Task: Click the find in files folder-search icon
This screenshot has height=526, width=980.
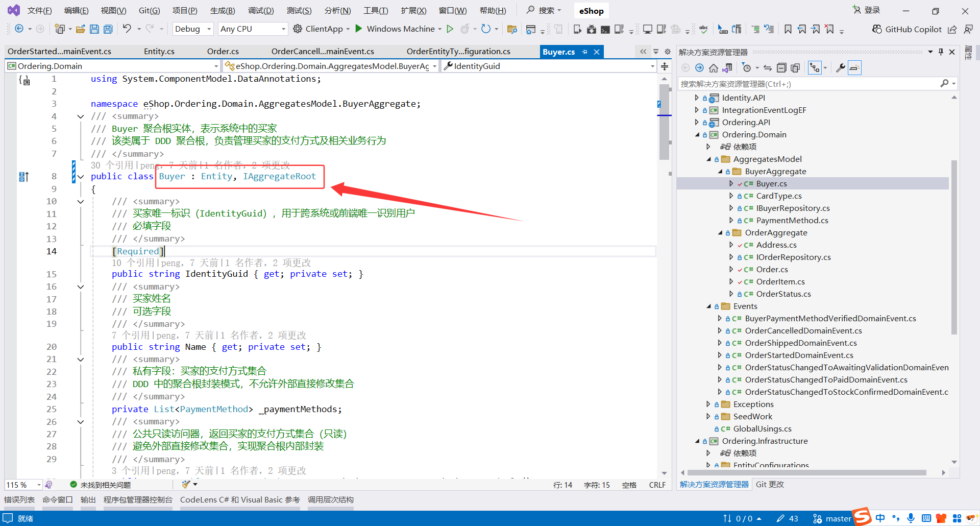Action: click(512, 29)
